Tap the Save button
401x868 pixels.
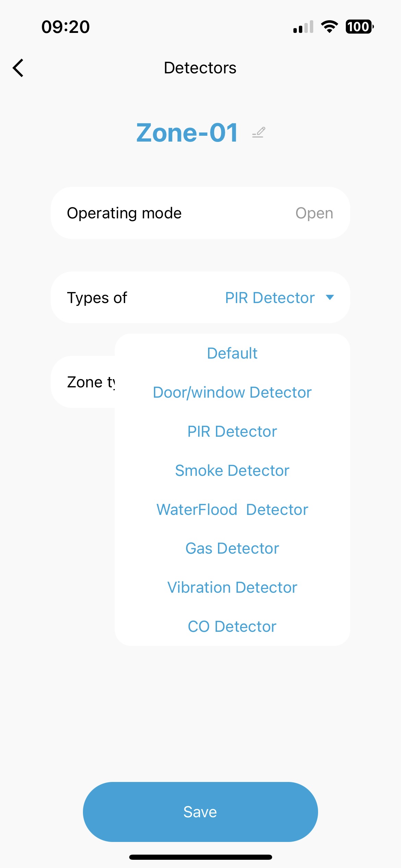click(200, 812)
